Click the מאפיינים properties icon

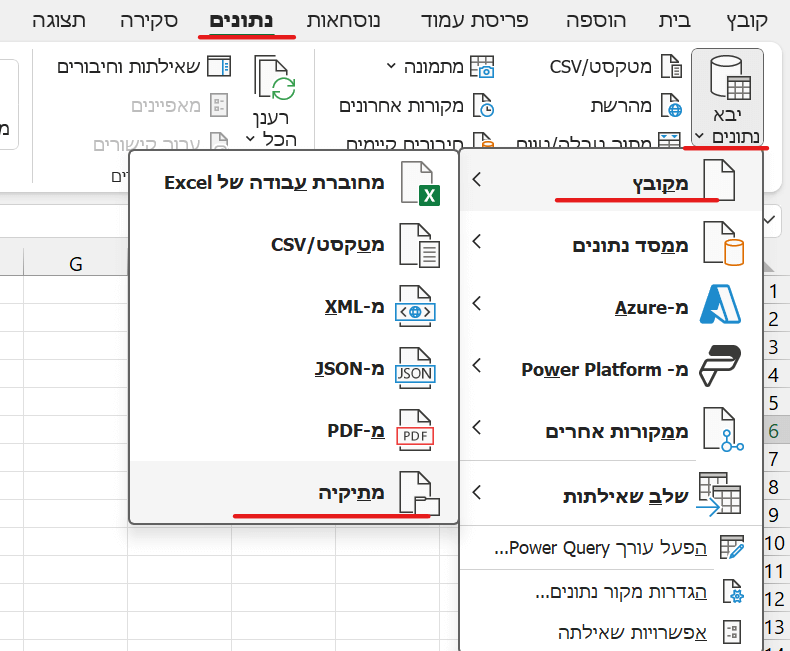[x=219, y=105]
